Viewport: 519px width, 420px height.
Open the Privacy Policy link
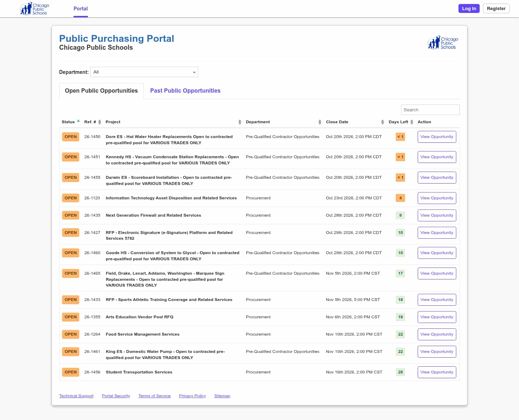coord(192,396)
